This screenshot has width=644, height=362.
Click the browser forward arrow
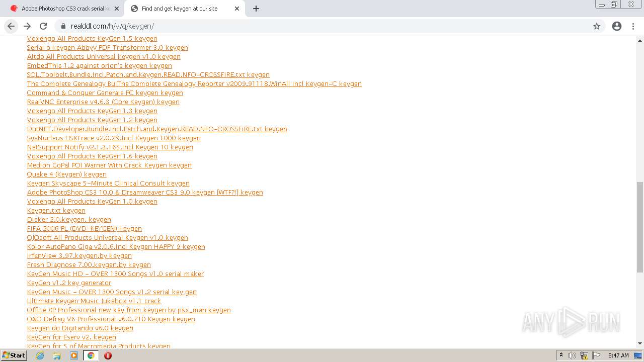click(x=27, y=26)
